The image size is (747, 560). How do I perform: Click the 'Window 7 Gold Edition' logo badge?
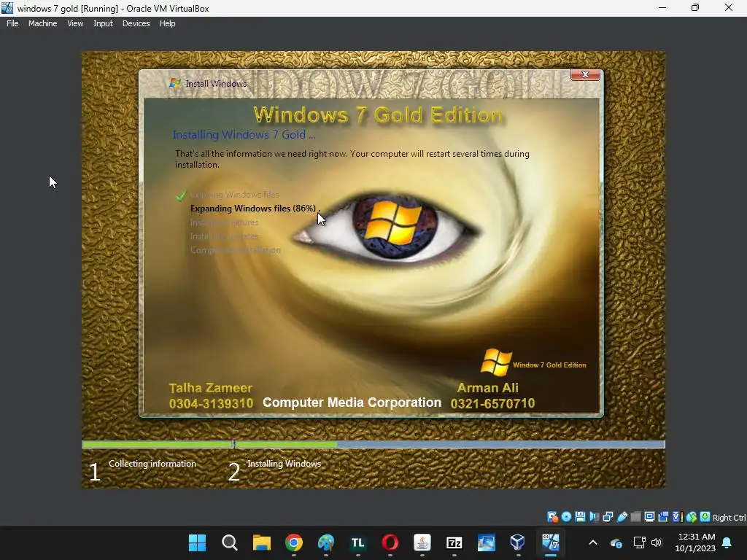point(533,363)
